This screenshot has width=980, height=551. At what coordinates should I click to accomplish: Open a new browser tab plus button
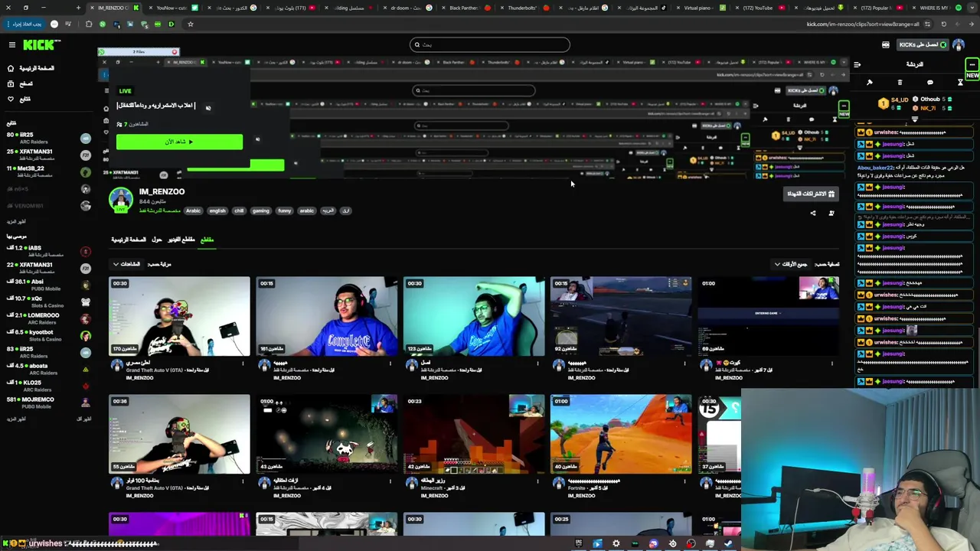[x=77, y=8]
